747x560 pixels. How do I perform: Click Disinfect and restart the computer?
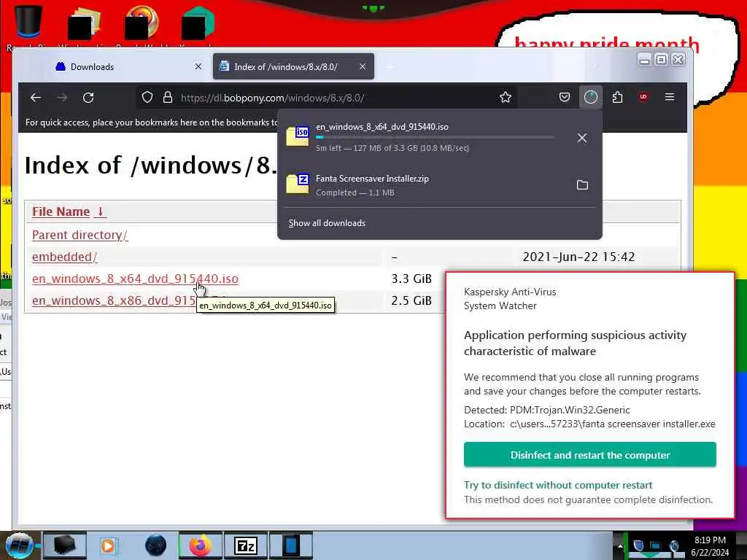589,455
